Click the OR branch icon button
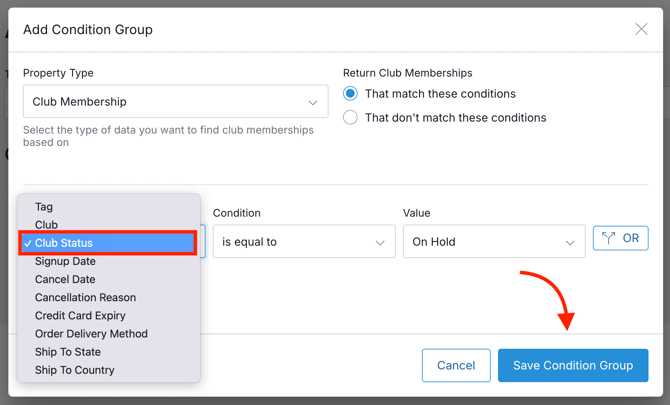Screen dimensions: 670x405 620,238
